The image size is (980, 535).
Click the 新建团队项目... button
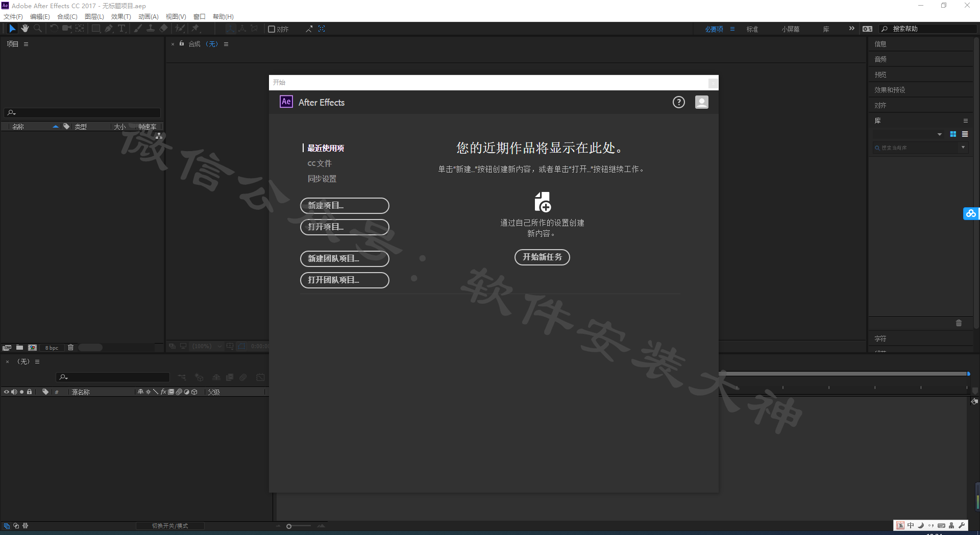click(x=345, y=259)
